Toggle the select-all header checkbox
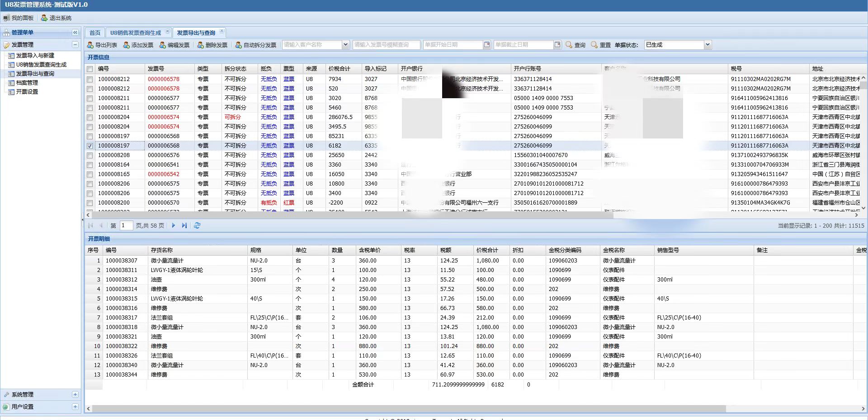Screen dimensions: 868x420 click(x=90, y=69)
